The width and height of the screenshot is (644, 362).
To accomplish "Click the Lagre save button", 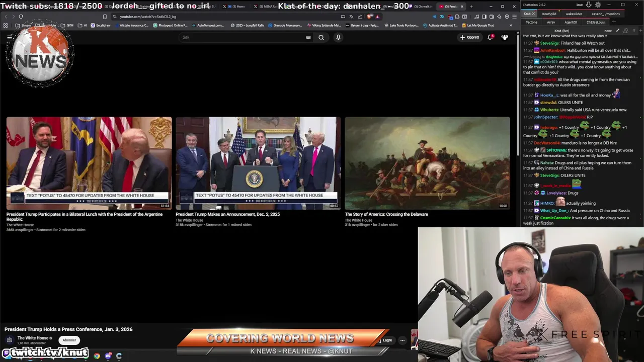I will 385,340.
